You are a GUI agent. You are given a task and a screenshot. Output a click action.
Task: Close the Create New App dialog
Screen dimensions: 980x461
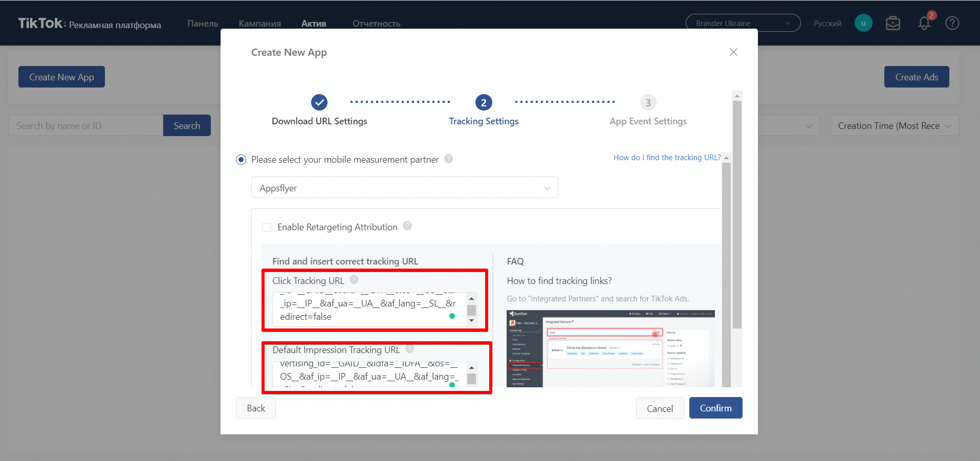pos(733,52)
